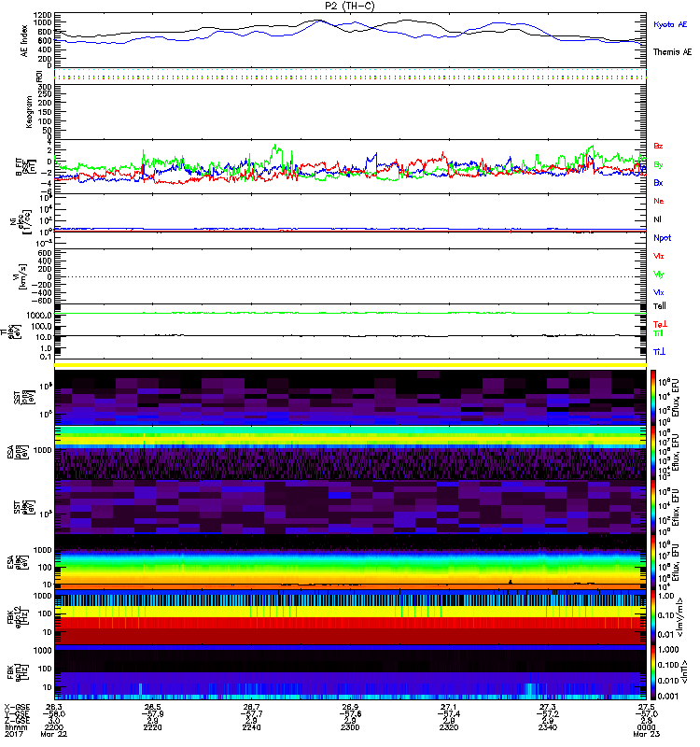This screenshot has width=700, height=747.
Task: Click the X-GSE value 26.3
Action: click(54, 707)
